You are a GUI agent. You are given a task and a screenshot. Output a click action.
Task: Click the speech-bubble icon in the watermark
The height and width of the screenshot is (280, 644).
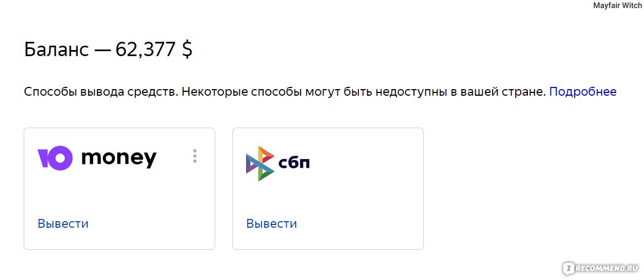pyautogui.click(x=569, y=268)
